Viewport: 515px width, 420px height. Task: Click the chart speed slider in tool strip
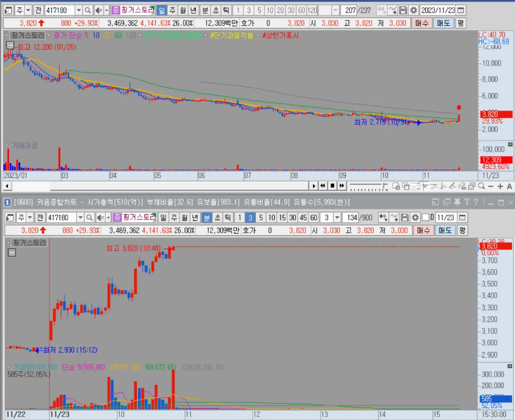pyautogui.click(x=369, y=186)
